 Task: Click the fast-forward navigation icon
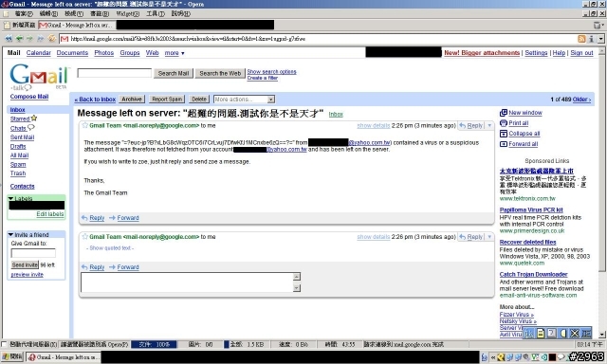coord(40,39)
